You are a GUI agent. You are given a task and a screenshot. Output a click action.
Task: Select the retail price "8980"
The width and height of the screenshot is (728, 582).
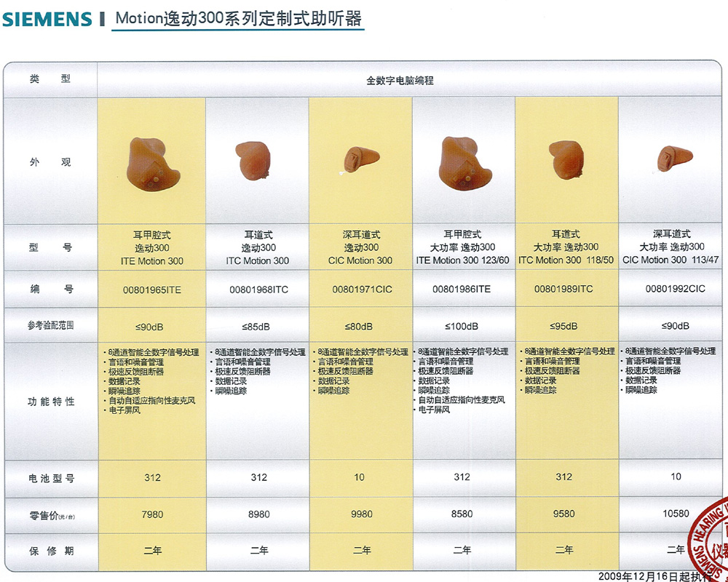(258, 514)
